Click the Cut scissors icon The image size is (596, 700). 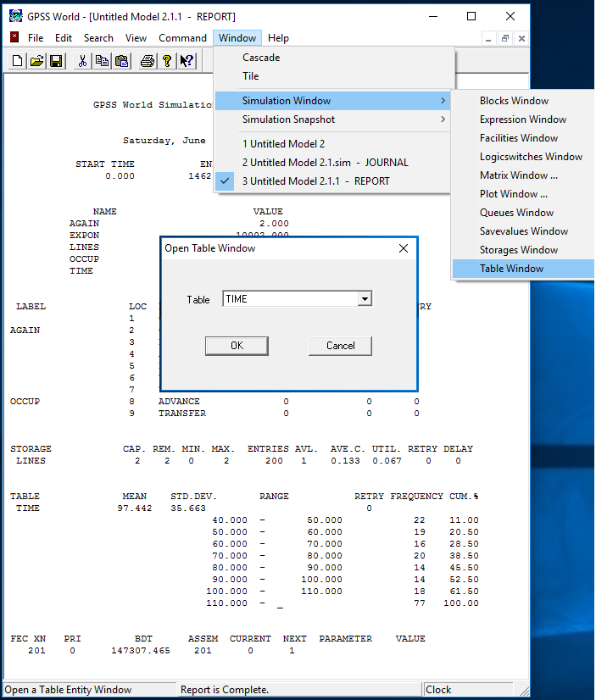pos(82,61)
